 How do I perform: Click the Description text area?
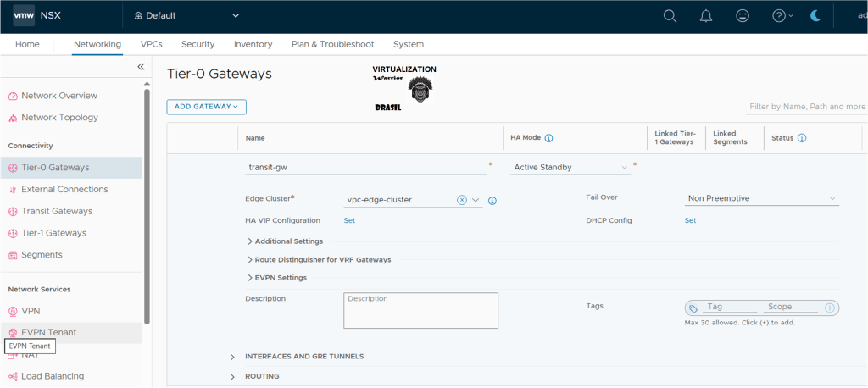[x=420, y=311]
